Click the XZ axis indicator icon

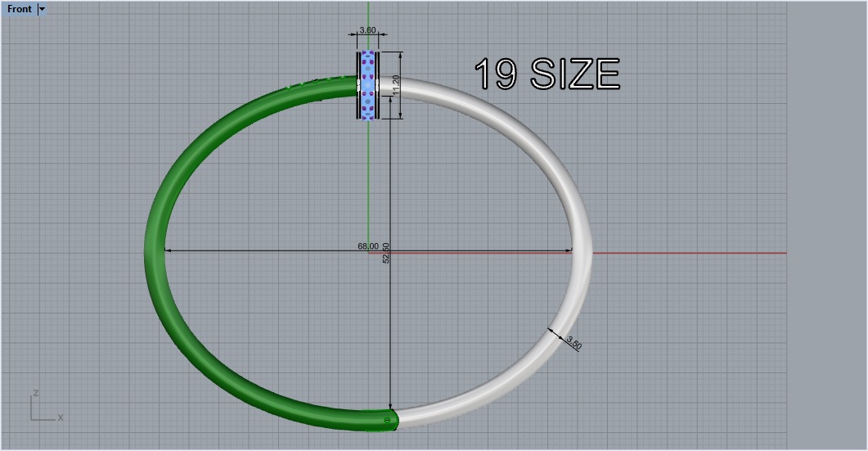point(46,406)
